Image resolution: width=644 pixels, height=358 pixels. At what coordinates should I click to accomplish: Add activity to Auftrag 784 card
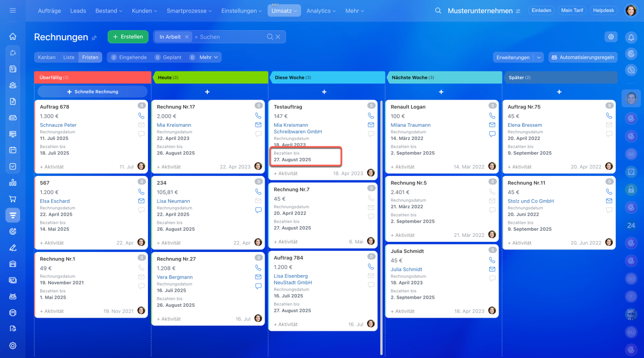tap(286, 325)
